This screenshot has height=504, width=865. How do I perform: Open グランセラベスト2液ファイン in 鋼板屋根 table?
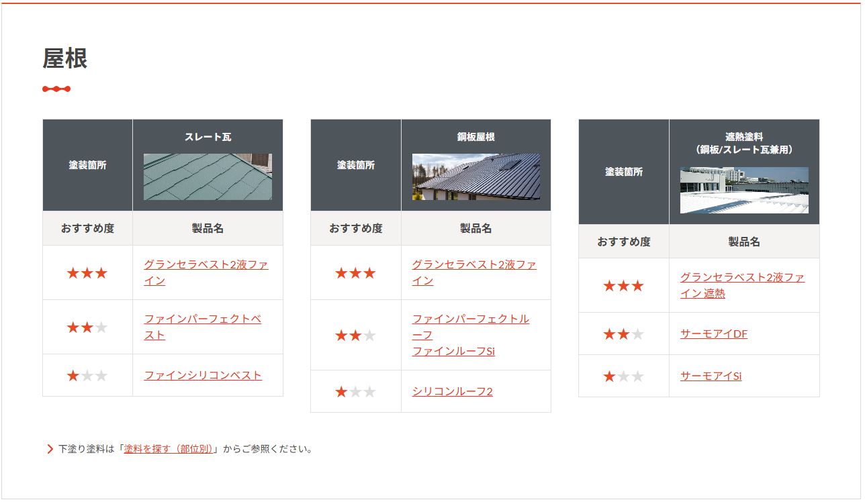(x=473, y=265)
